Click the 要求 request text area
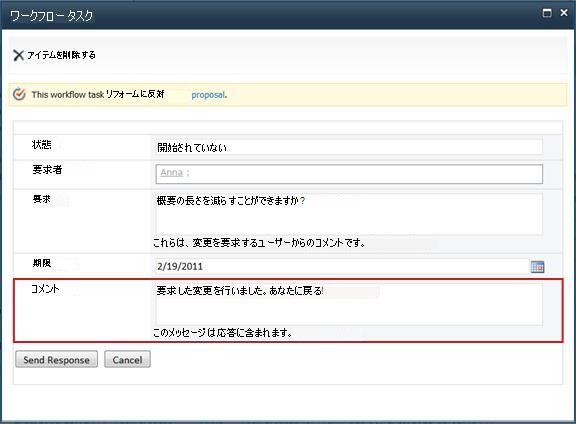Image resolution: width=576 pixels, height=424 pixels. (349, 214)
